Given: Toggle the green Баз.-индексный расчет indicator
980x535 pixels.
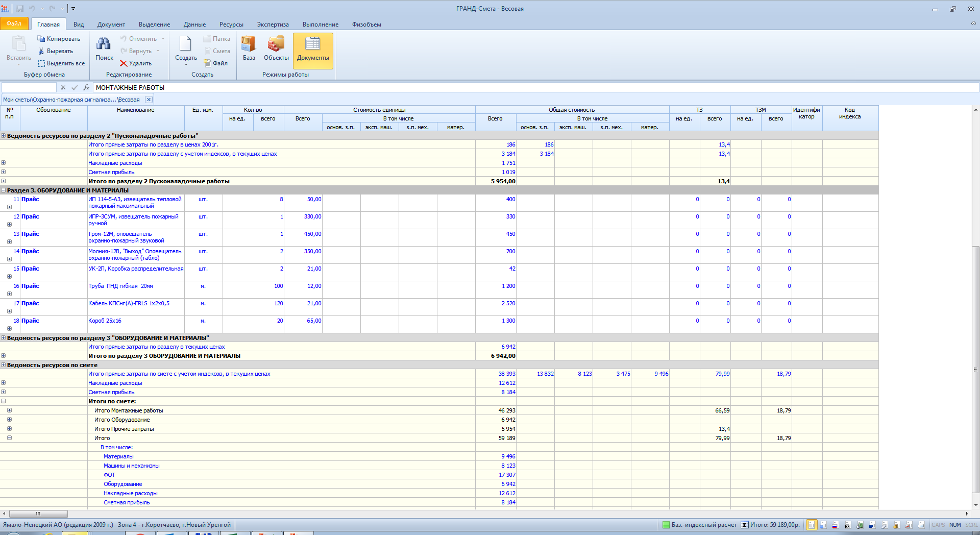Looking at the screenshot, I should pyautogui.click(x=666, y=525).
